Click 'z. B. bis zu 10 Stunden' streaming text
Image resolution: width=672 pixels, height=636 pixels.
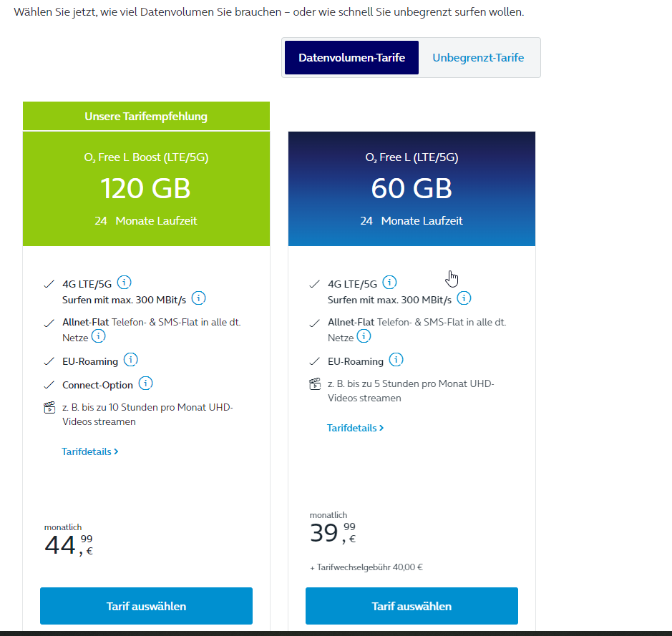[x=147, y=414]
